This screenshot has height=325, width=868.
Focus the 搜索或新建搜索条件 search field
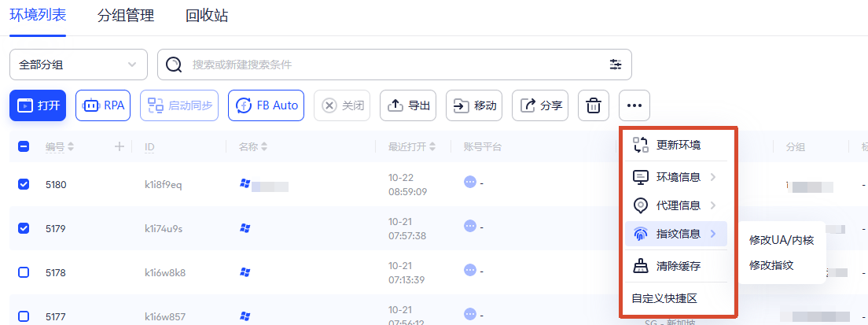394,65
